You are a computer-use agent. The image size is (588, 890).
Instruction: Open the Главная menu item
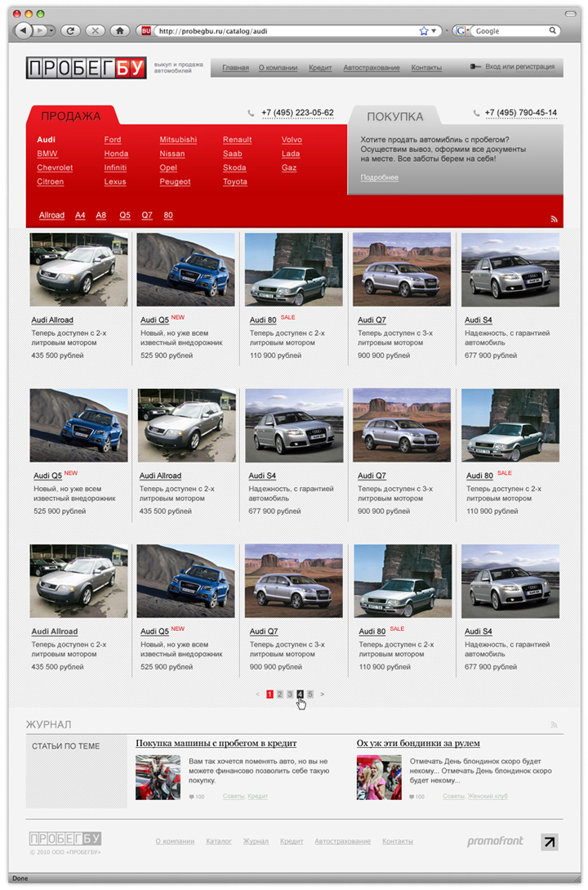coord(235,68)
